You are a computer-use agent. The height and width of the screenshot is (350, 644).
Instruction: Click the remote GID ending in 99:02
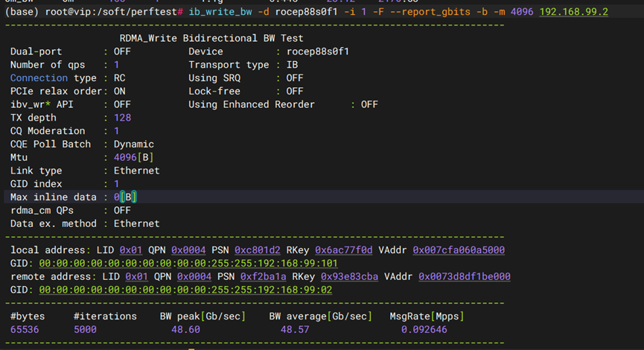coord(185,290)
